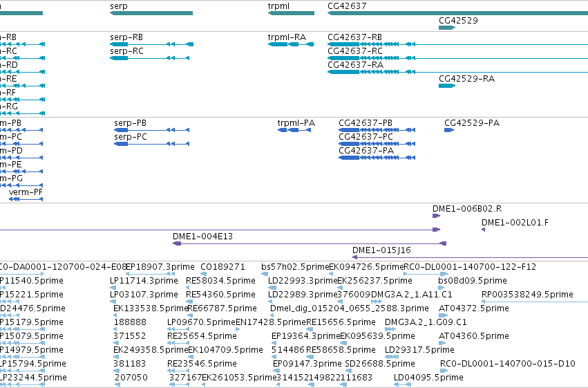Viewport: 588px width, 388px height.
Task: Select the CG42529 gene arrow
Action: 447,28
